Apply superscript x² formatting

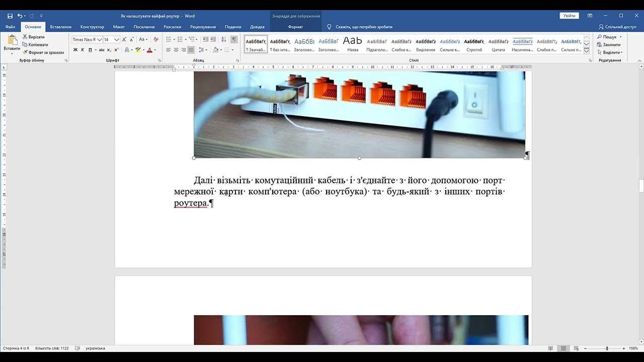116,50
